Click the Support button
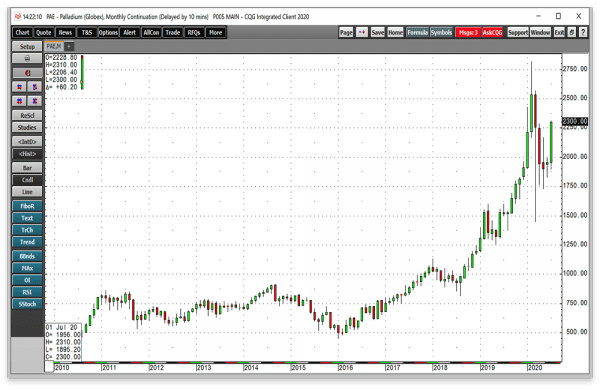Image resolution: width=600 pixels, height=390 pixels. [x=518, y=33]
